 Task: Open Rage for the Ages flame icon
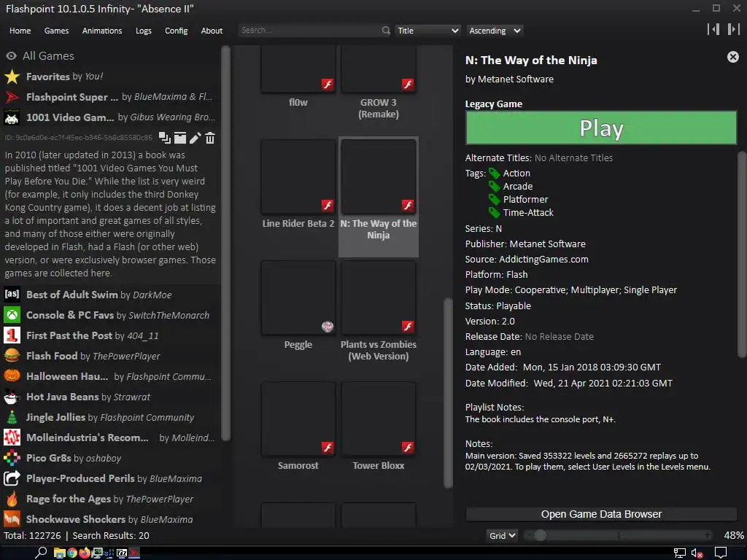(x=12, y=499)
